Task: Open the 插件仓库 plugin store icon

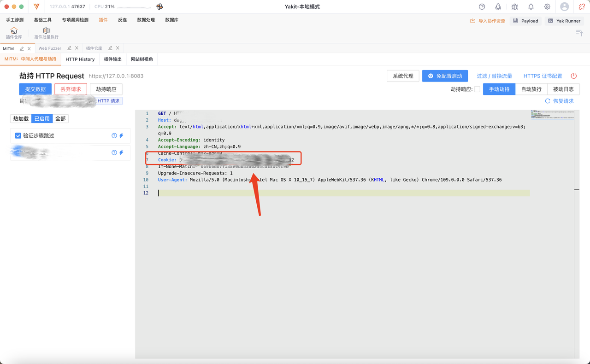Action: coord(14,31)
